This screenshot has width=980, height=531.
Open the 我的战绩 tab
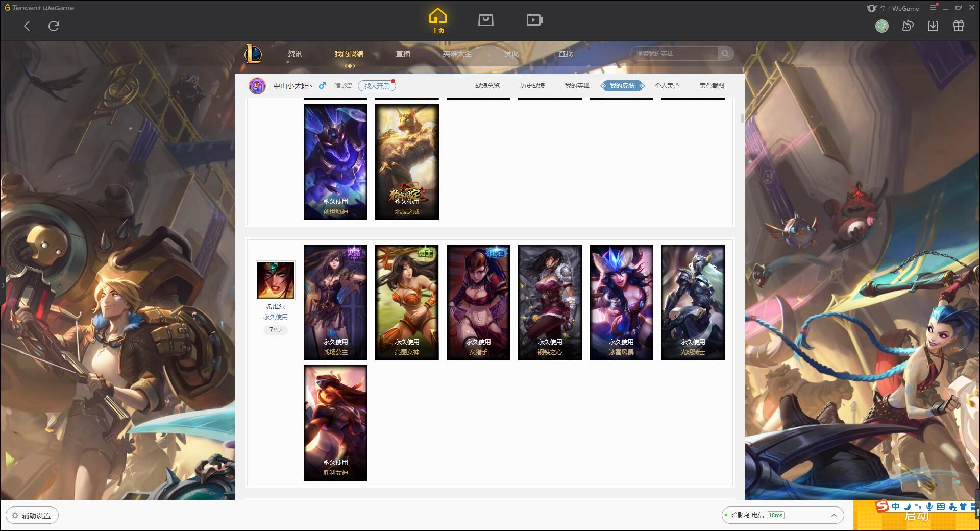click(349, 54)
